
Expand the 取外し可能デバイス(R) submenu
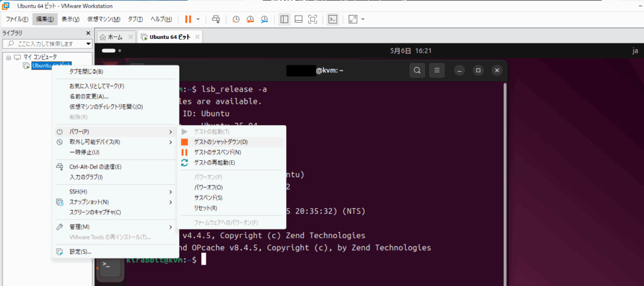pos(116,142)
